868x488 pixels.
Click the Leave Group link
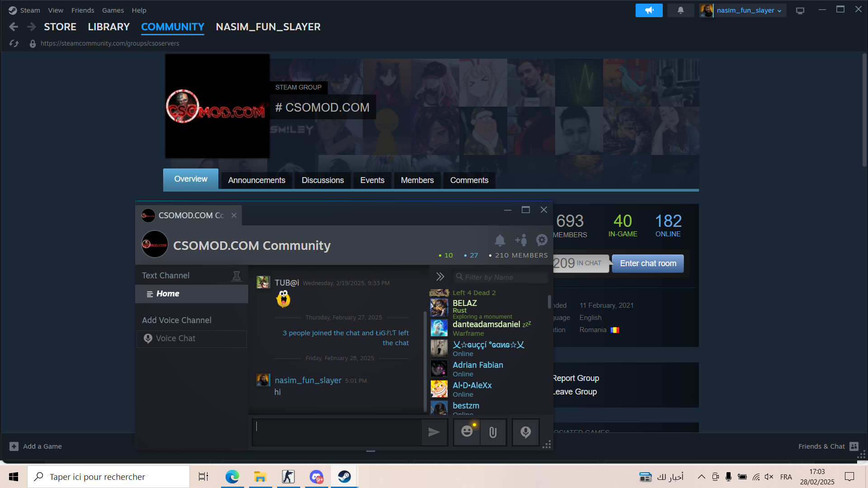point(575,392)
